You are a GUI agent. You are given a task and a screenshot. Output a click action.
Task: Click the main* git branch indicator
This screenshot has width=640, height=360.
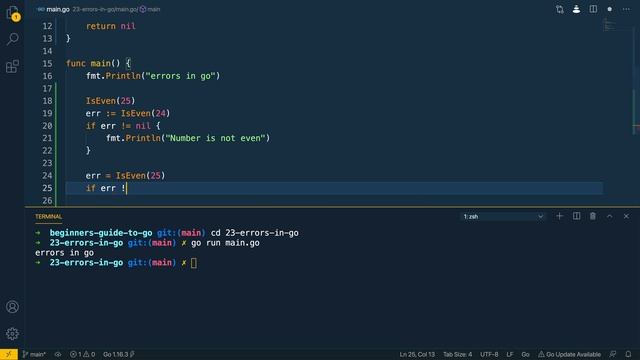(x=34, y=354)
